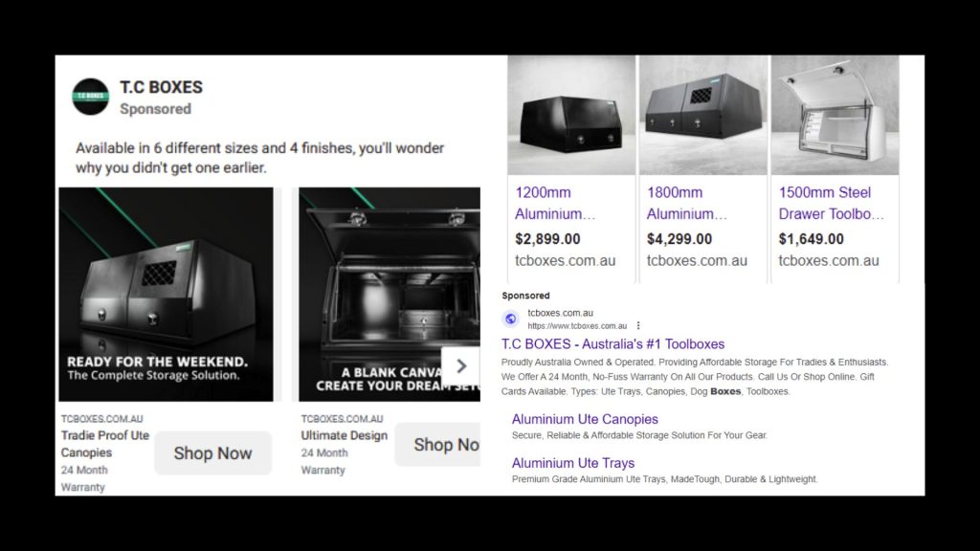
Task: Open the 1800mm Aluminium product image
Action: [x=703, y=115]
